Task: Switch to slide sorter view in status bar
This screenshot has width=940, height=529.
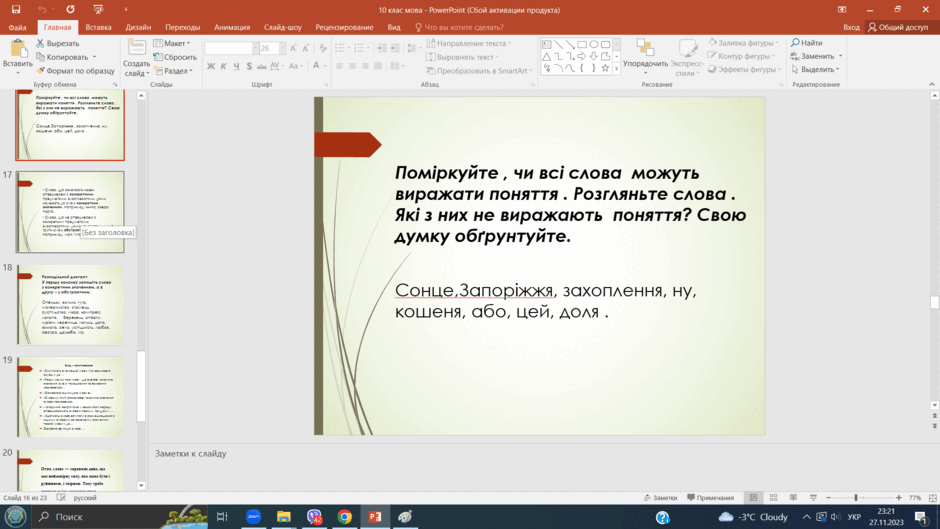Action: coord(773,498)
